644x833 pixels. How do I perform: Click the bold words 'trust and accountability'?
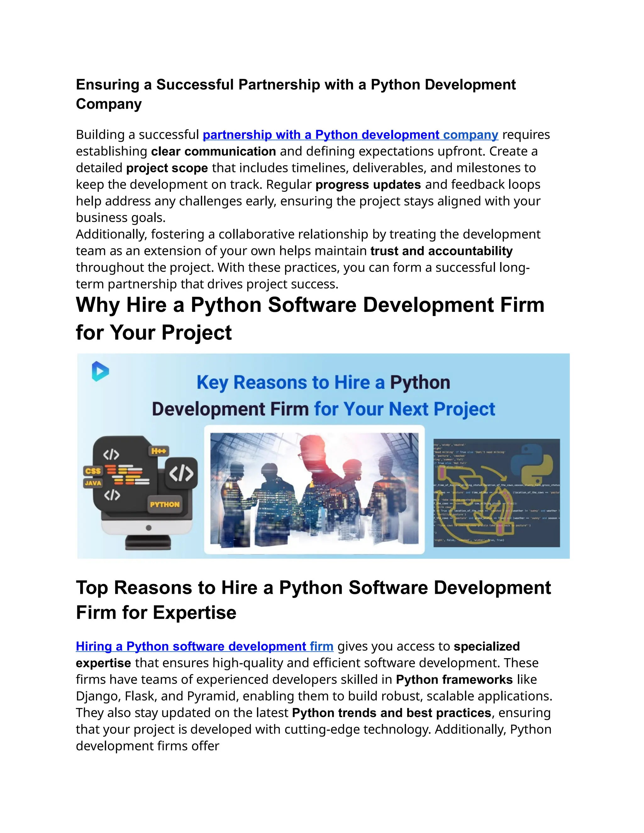coord(441,251)
